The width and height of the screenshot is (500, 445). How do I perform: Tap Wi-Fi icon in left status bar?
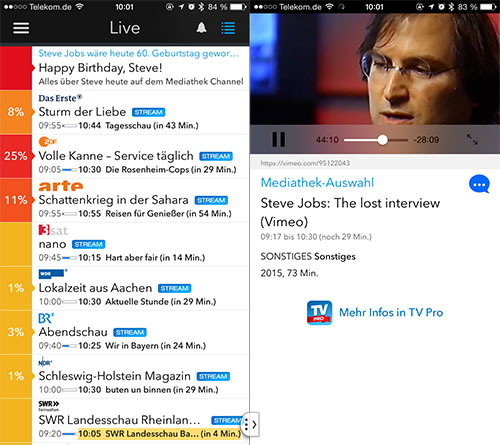(80, 6)
